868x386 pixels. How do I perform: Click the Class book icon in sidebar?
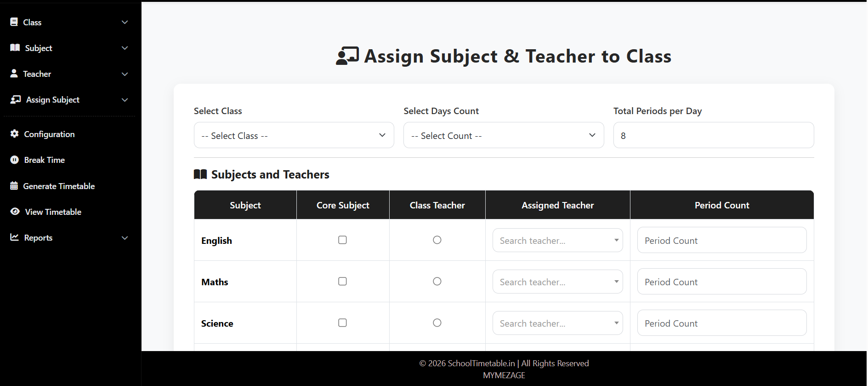pos(14,22)
